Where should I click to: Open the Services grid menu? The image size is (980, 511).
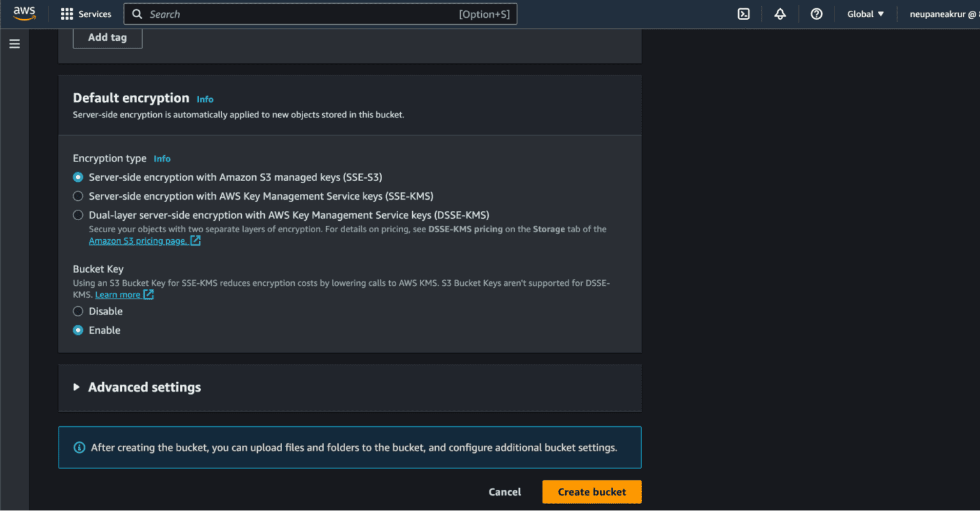click(x=85, y=14)
